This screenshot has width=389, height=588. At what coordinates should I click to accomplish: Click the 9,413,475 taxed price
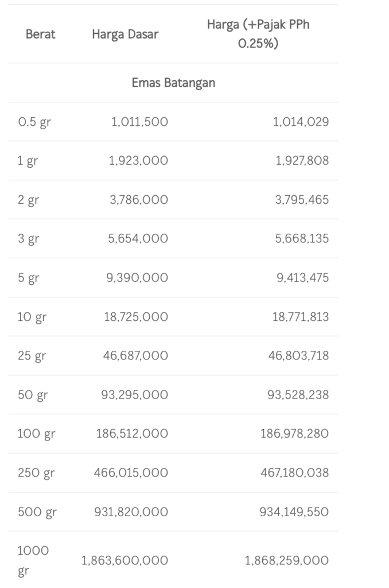[302, 277]
